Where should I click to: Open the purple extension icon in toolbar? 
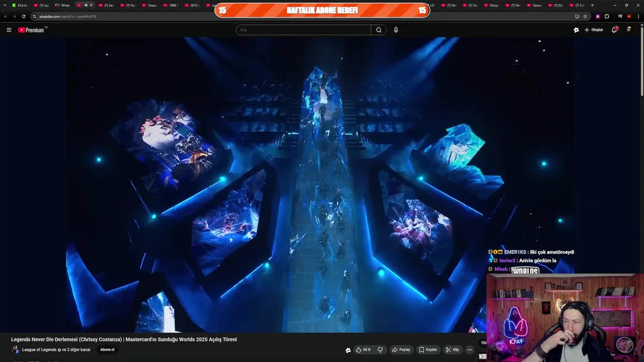coord(598,16)
